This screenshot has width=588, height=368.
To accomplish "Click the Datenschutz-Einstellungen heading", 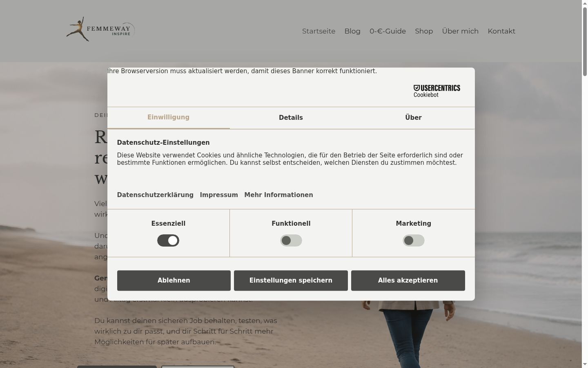I will pos(163,143).
